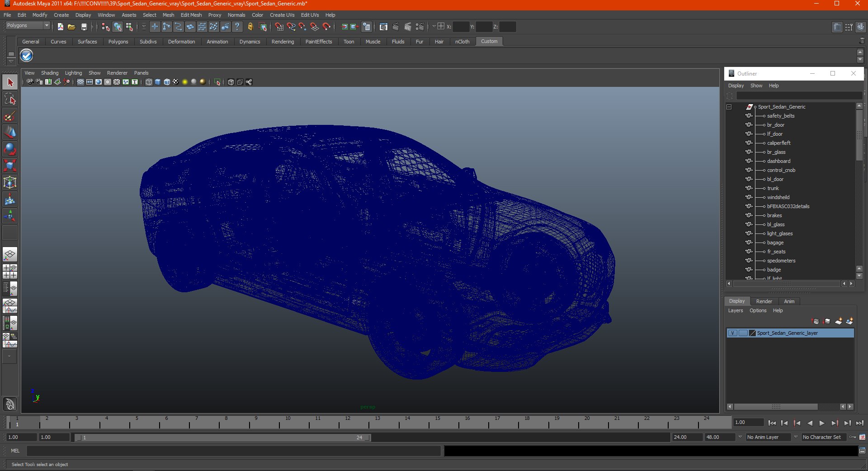Enable wireframe display cube in viewport toolbar

149,82
